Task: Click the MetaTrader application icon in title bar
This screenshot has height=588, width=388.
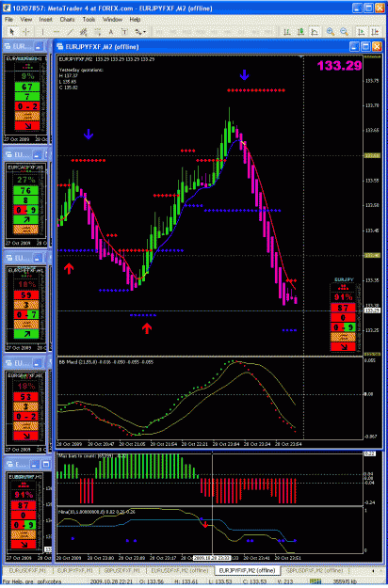Action: (x=6, y=8)
